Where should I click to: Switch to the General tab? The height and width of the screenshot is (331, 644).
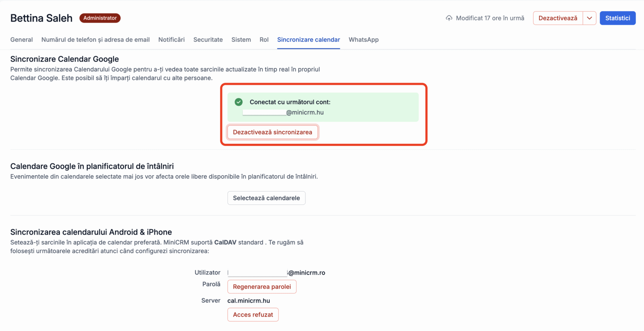21,40
